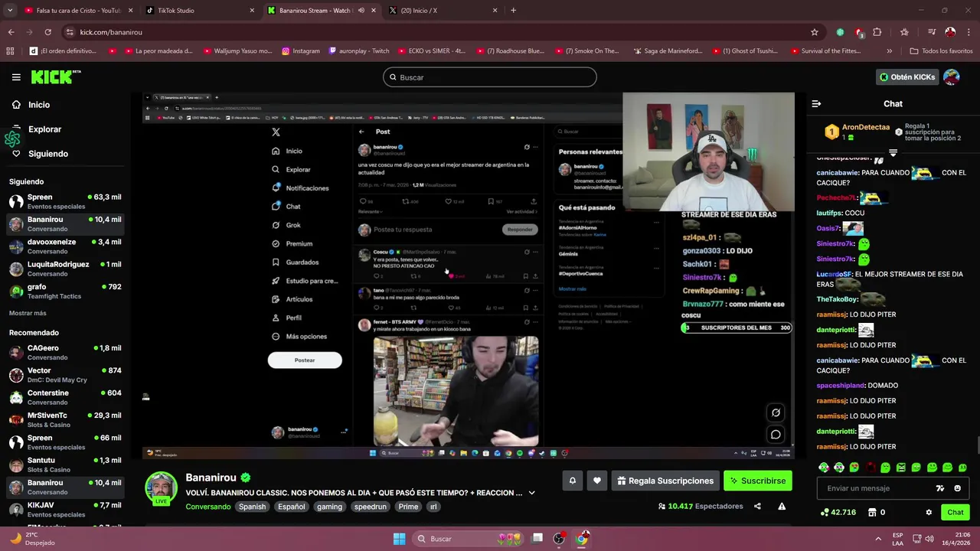Click the channel points 42.716 counter
Screen dimensions: 980x551
[838, 512]
